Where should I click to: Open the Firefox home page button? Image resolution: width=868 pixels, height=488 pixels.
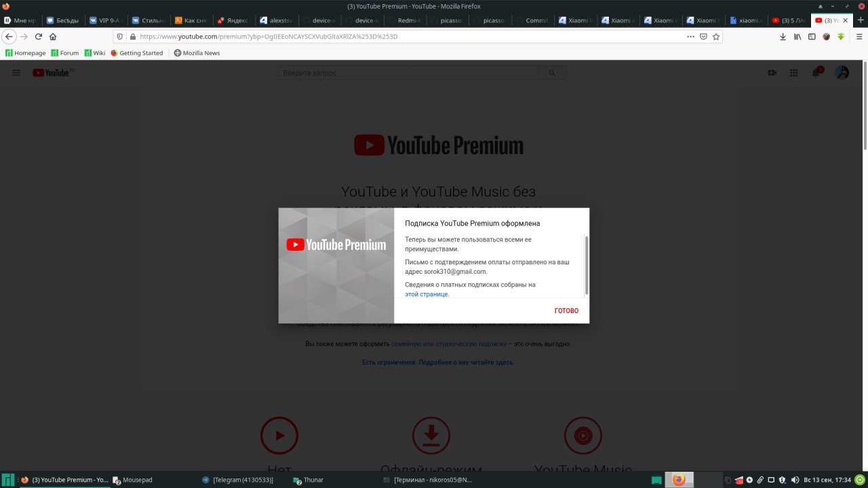pyautogui.click(x=53, y=37)
